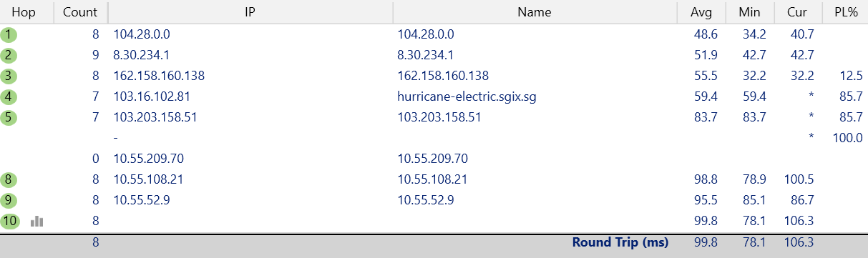Click the hop 3 number badge
Viewport: 868px width, 258px height.
pos(9,76)
